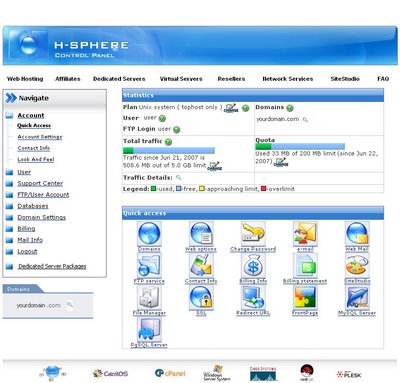Click the H-Sphere logo in banner
400x383 pixels.
click(28, 44)
